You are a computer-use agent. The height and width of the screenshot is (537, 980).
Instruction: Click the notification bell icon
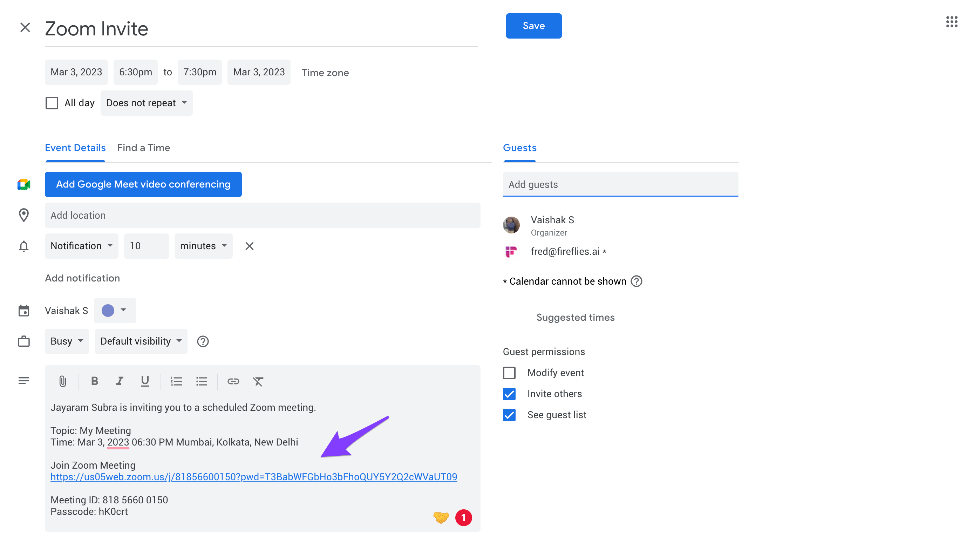point(23,246)
